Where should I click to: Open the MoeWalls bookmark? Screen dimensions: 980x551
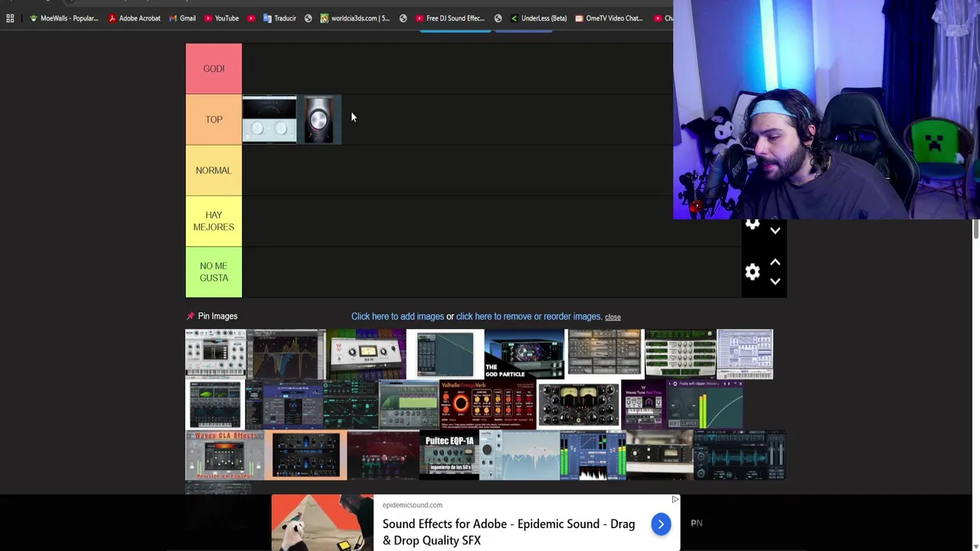point(64,18)
